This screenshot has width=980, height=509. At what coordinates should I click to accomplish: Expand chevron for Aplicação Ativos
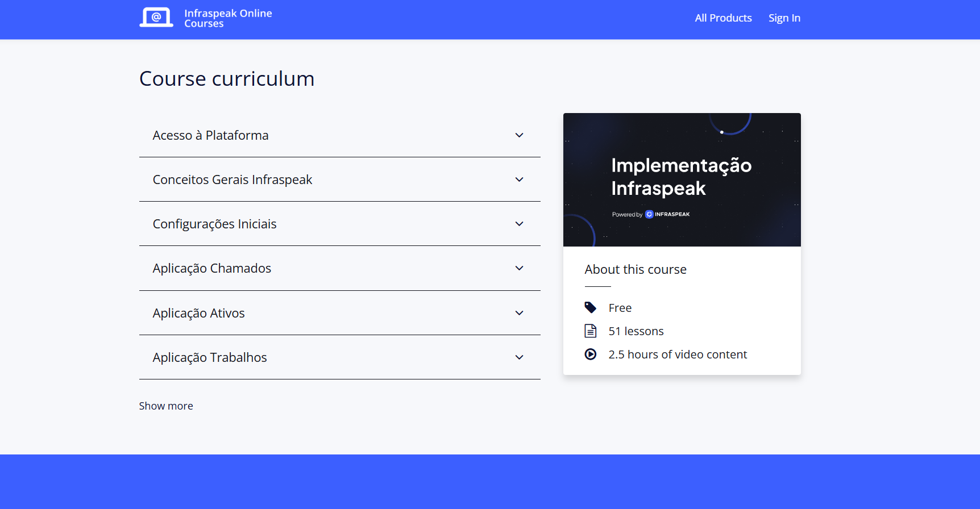tap(519, 313)
